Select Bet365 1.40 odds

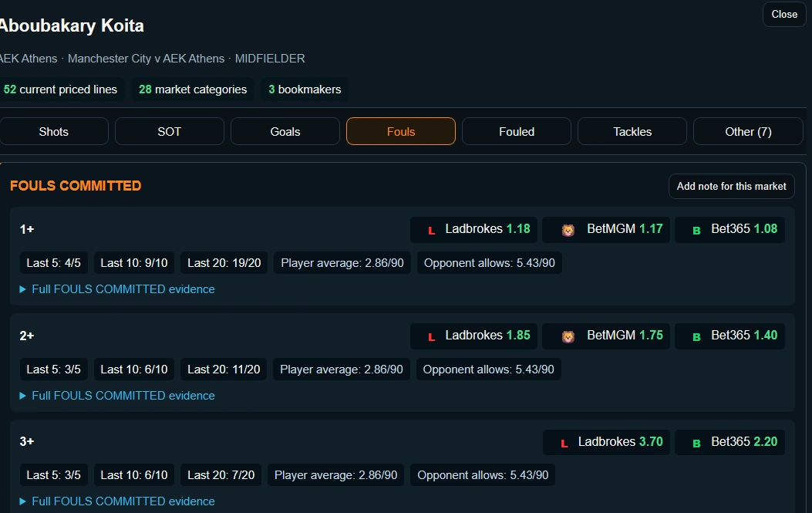tap(729, 336)
